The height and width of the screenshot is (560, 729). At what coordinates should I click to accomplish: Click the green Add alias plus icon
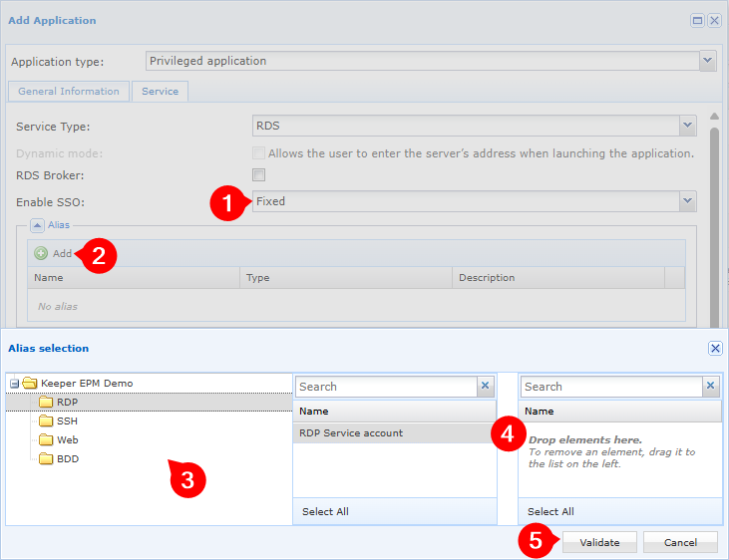coord(41,253)
